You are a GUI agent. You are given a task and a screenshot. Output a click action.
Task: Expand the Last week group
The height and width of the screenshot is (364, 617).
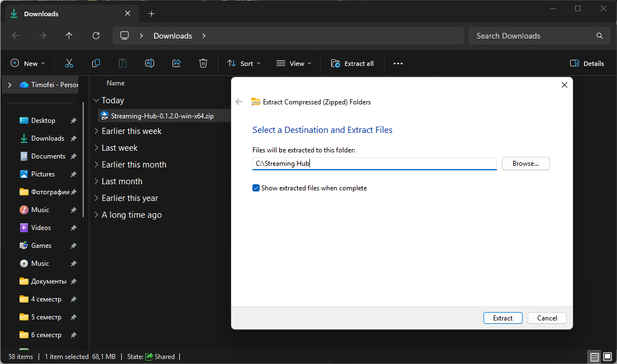tap(96, 148)
